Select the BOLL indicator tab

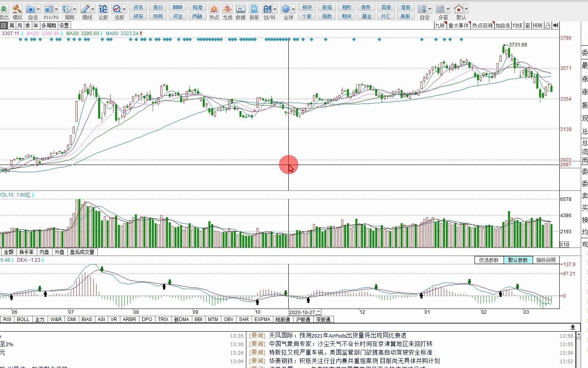pos(23,319)
